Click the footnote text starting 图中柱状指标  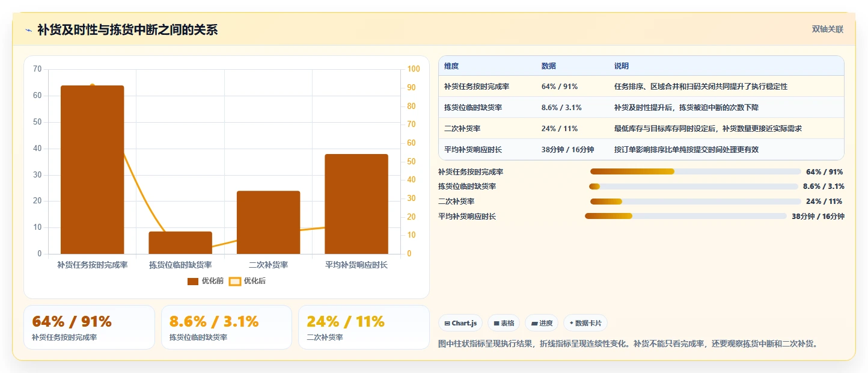click(x=629, y=344)
